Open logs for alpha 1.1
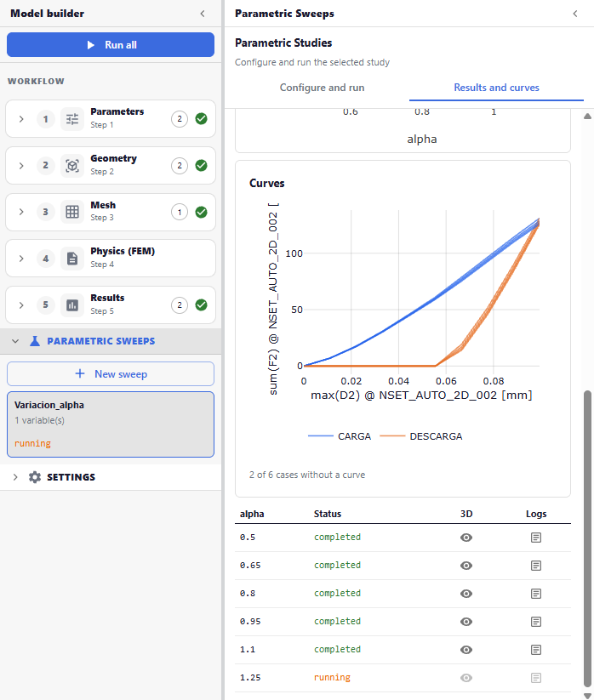594x700 pixels. click(536, 650)
